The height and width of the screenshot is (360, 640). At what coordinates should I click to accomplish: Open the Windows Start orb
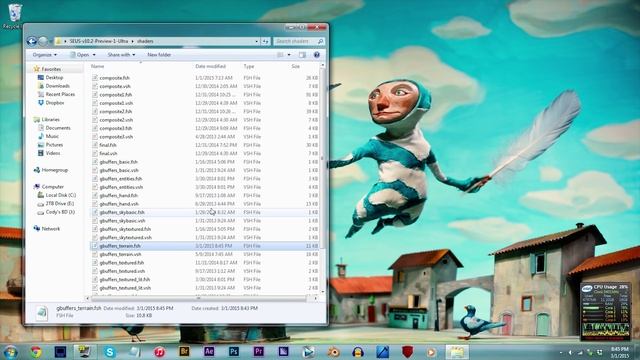(11, 352)
